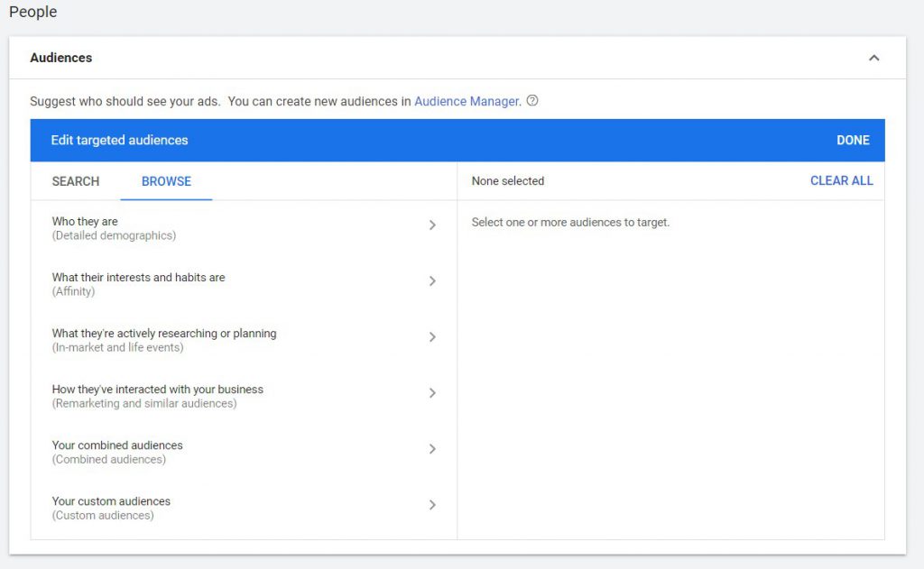The height and width of the screenshot is (569, 924).
Task: Expand the interests and habits arrow
Action: [432, 281]
